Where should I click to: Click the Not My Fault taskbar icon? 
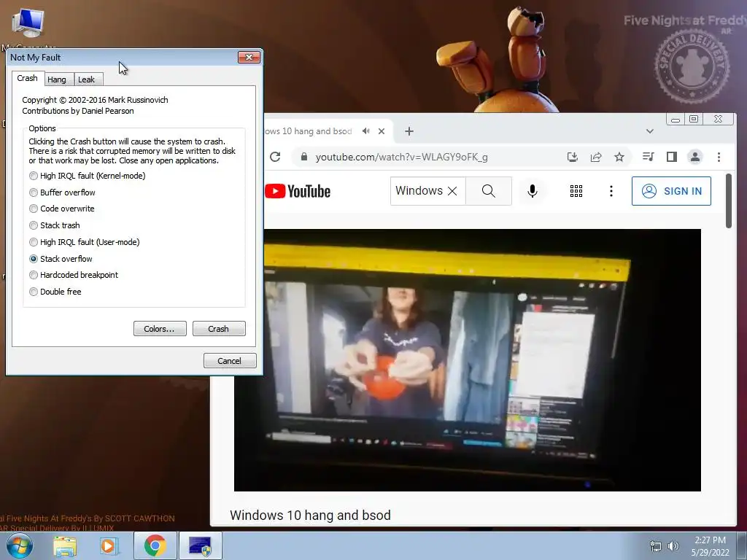200,545
